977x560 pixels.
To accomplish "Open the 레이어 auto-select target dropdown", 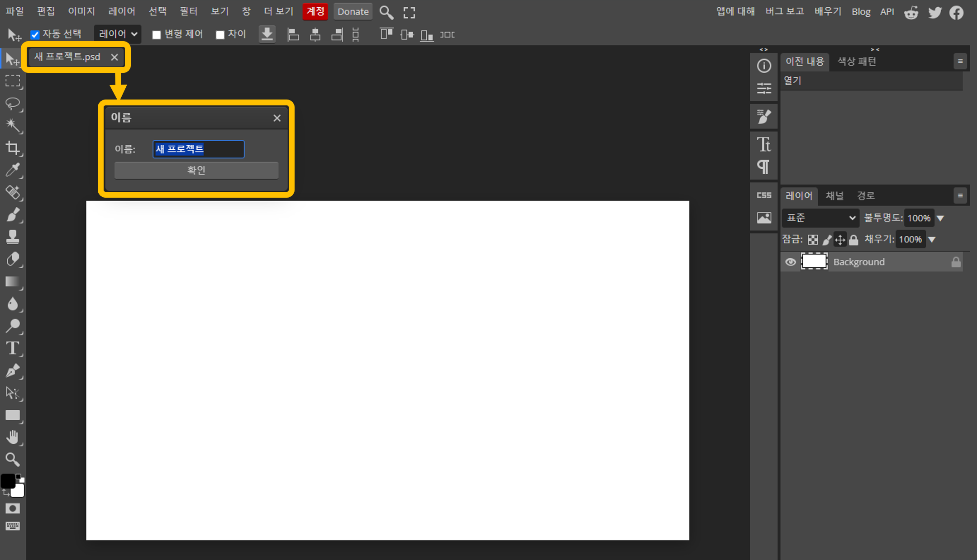I will point(118,34).
